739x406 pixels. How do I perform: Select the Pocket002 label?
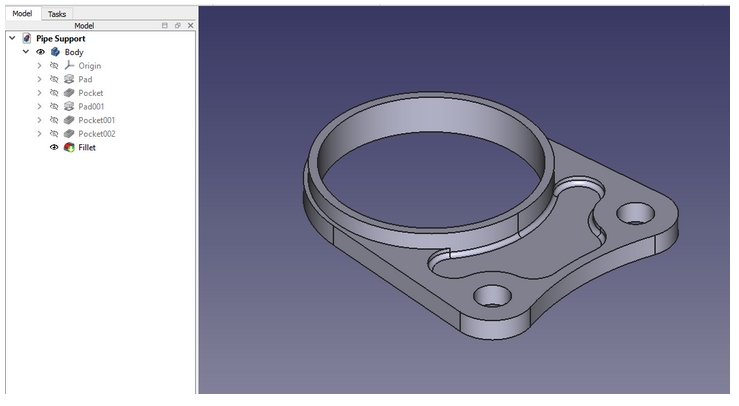(97, 134)
